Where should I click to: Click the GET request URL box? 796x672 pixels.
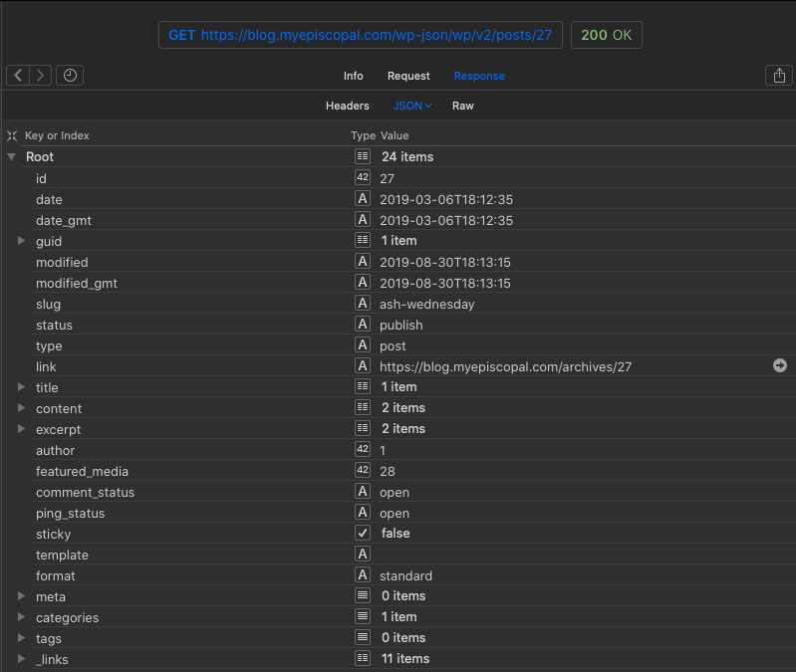361,35
